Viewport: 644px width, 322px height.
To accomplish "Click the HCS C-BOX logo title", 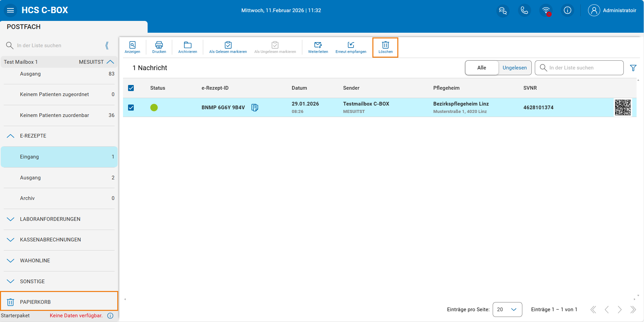I will (x=45, y=10).
